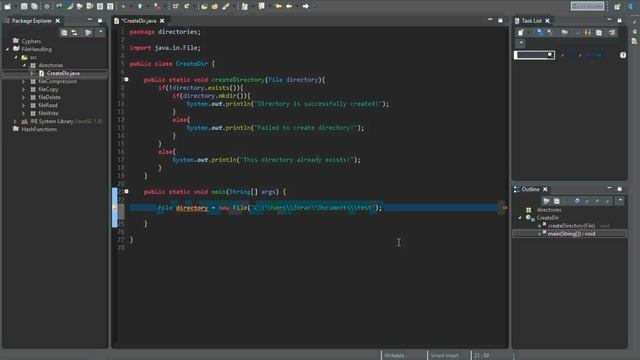Fold createDirectory method in the editor gutter
Viewport: 640px width, 360px height.
point(127,80)
